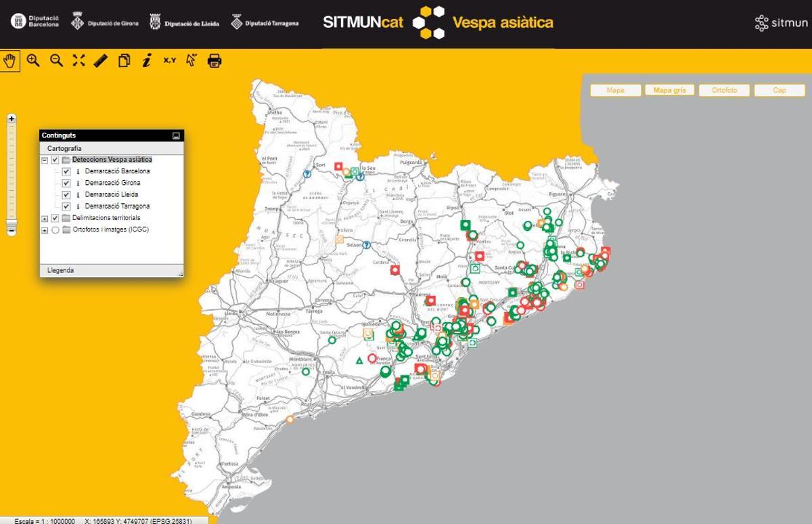812x524 pixels.
Task: Expand the Delimitacions territorials group
Action: click(44, 217)
